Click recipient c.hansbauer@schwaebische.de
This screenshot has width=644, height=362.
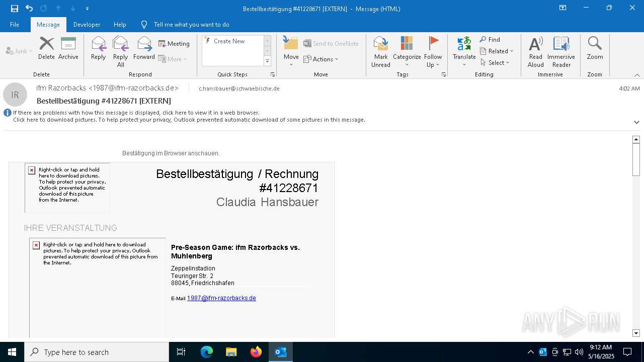pos(239,88)
